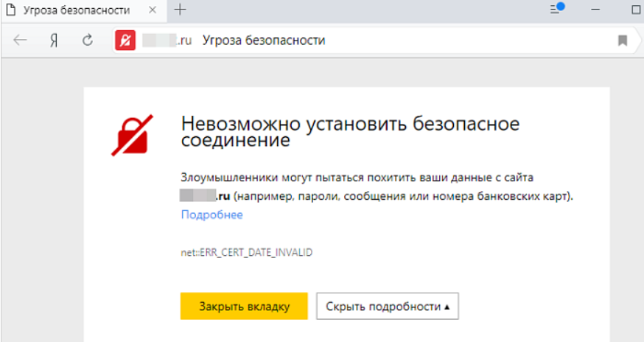Click the large red crossed-out lock icon
644x342 pixels.
(132, 135)
